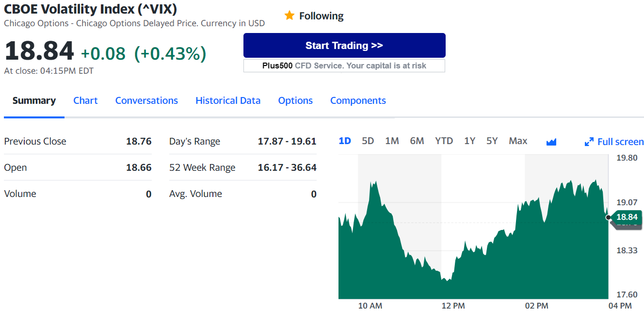Click the 10 AM x-axis label

pos(370,306)
